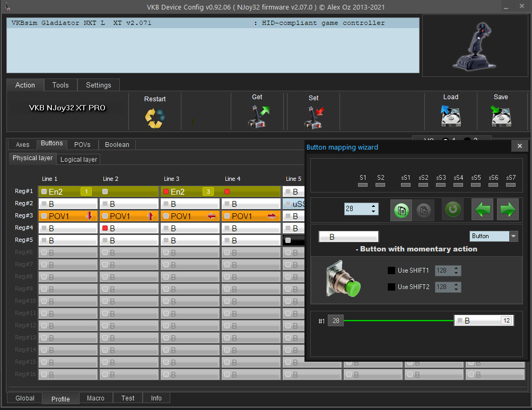This screenshot has height=410, width=532.
Task: Enable the Use SHIFT2 checkbox
Action: [x=391, y=287]
